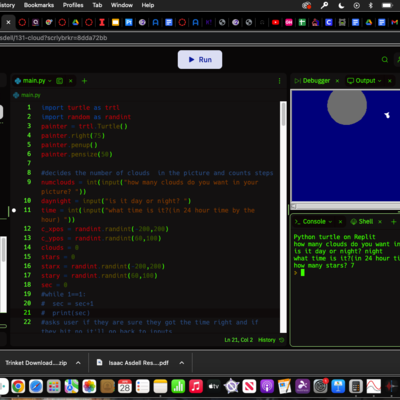400x400 pixels.
Task: Click the browser address bar URL
Action: click(x=54, y=38)
